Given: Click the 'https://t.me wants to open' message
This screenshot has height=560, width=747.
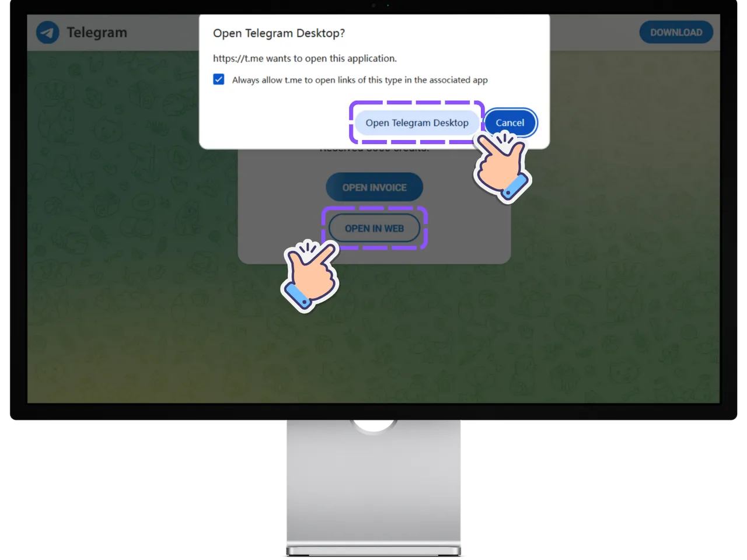Looking at the screenshot, I should (x=305, y=58).
